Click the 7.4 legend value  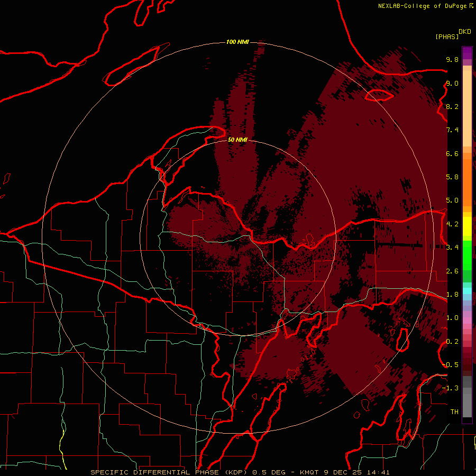point(452,130)
